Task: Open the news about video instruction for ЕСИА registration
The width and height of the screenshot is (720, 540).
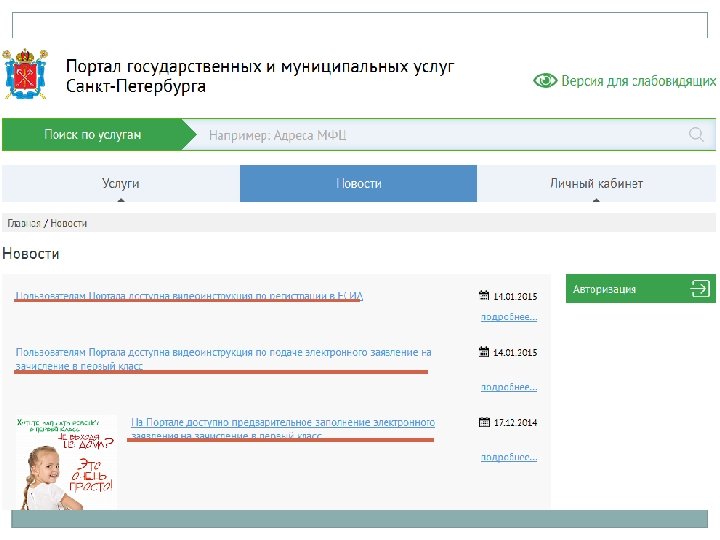Action: pyautogui.click(x=189, y=296)
